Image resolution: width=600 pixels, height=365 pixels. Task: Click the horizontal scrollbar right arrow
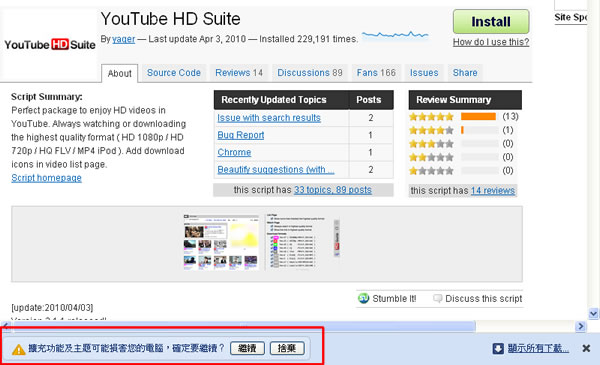tap(581, 326)
